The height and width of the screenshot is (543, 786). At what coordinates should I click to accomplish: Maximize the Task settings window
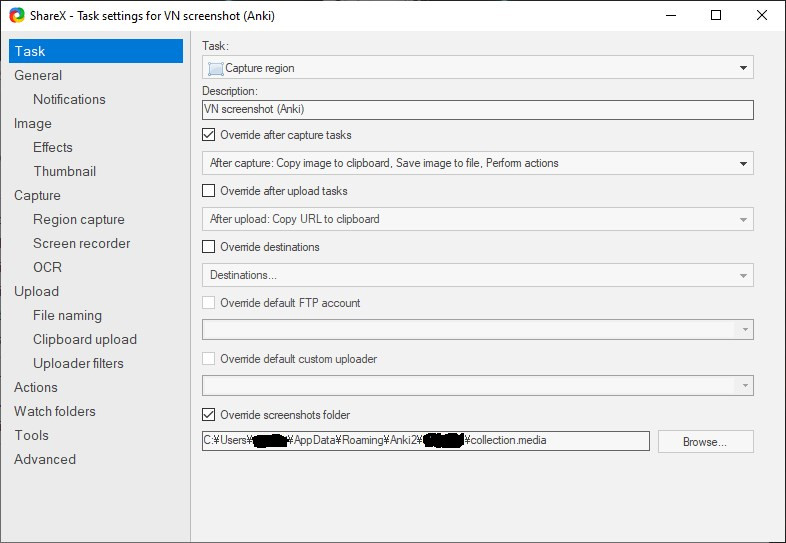[x=716, y=15]
